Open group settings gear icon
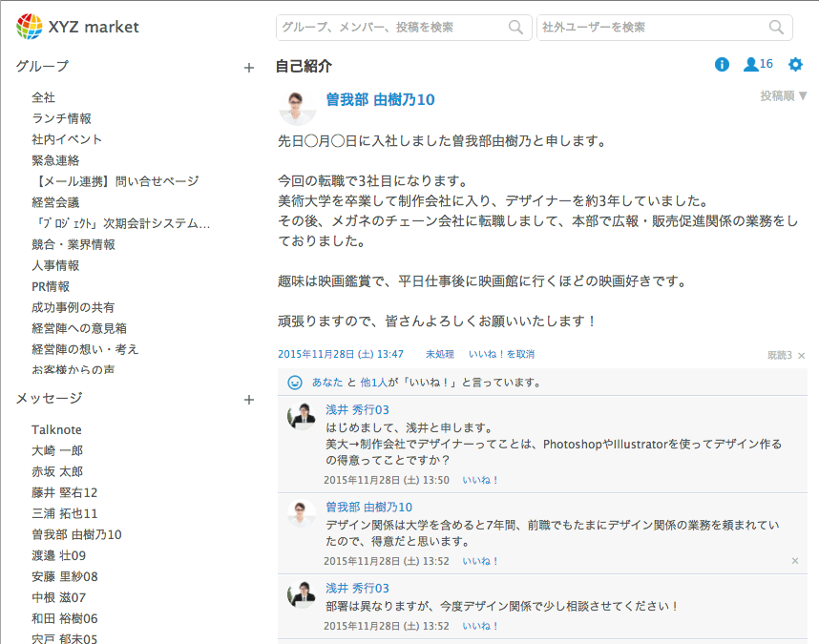This screenshot has height=644, width=819. tap(795, 64)
